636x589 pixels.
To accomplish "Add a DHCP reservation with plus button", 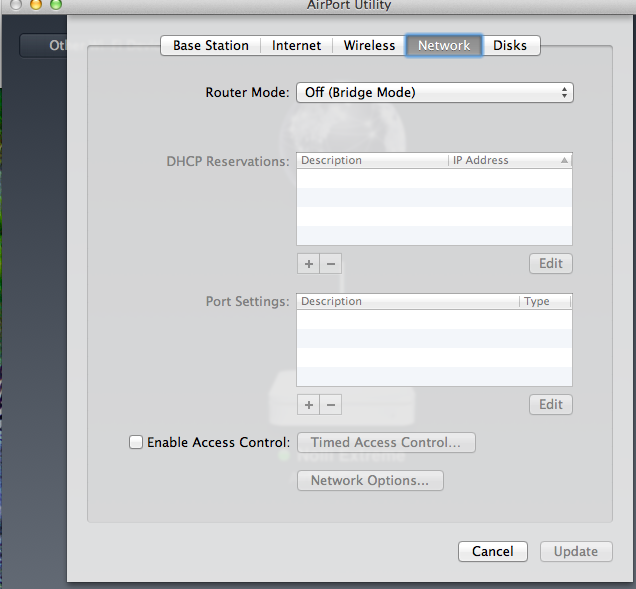I will [309, 264].
